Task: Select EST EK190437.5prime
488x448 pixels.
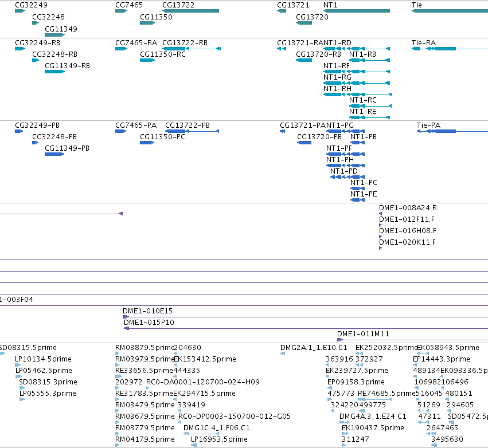Action: 373,428
